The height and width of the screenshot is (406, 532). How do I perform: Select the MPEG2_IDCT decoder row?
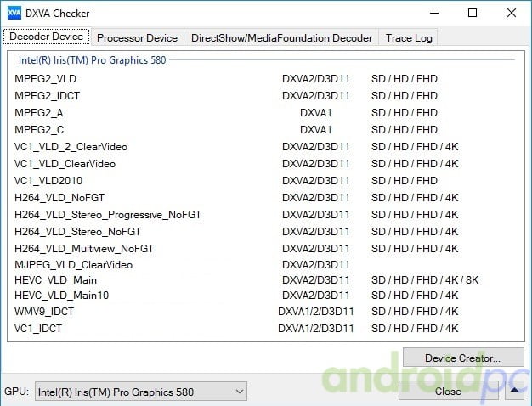pos(266,96)
